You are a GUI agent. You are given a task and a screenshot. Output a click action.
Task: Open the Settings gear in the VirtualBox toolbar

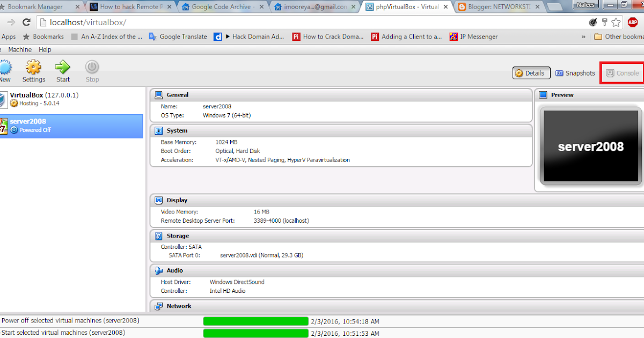pos(33,71)
